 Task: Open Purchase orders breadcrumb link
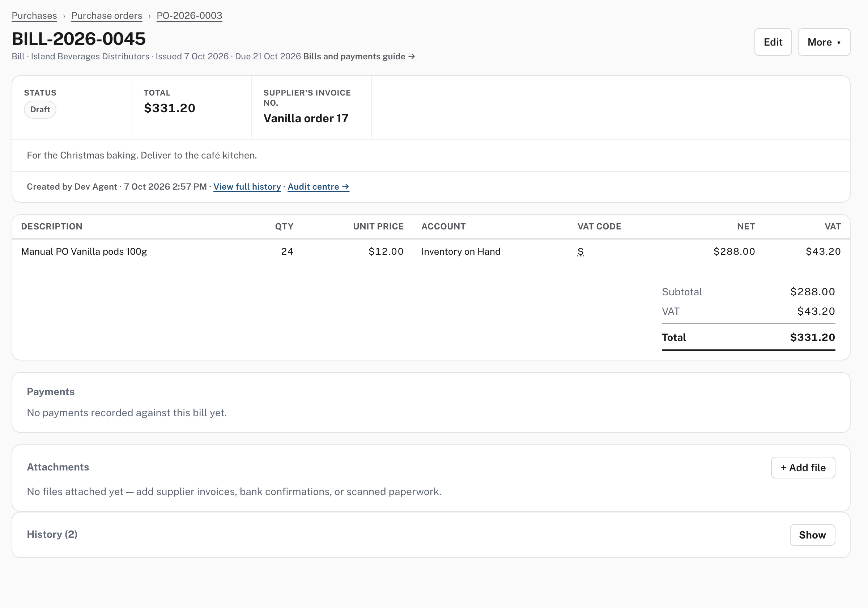tap(107, 16)
